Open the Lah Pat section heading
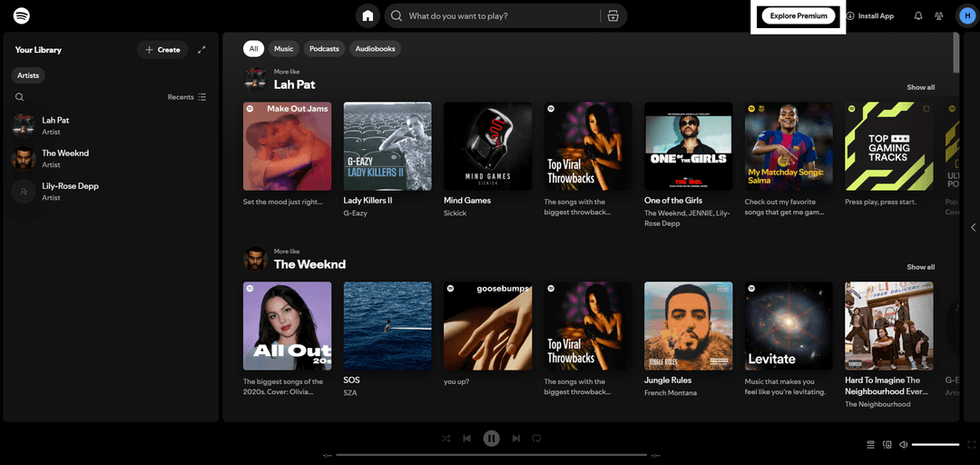The width and height of the screenshot is (980, 465). click(x=294, y=84)
